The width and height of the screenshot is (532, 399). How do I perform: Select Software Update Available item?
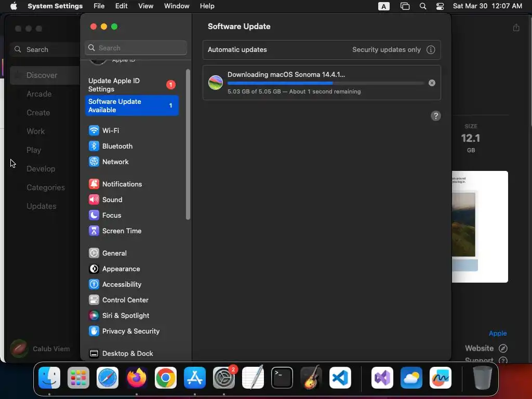131,105
